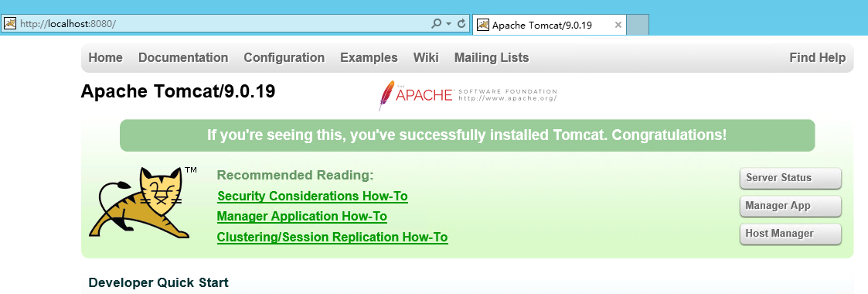Open Security Considerations How-To link
The image size is (868, 294).
pos(312,196)
